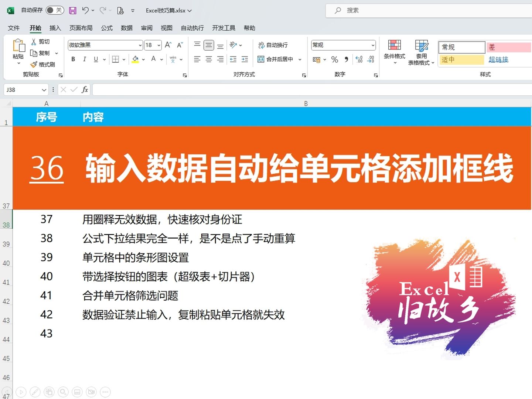Toggle middle vertical alignment button
Image resolution: width=532 pixels, height=399 pixels.
click(209, 45)
